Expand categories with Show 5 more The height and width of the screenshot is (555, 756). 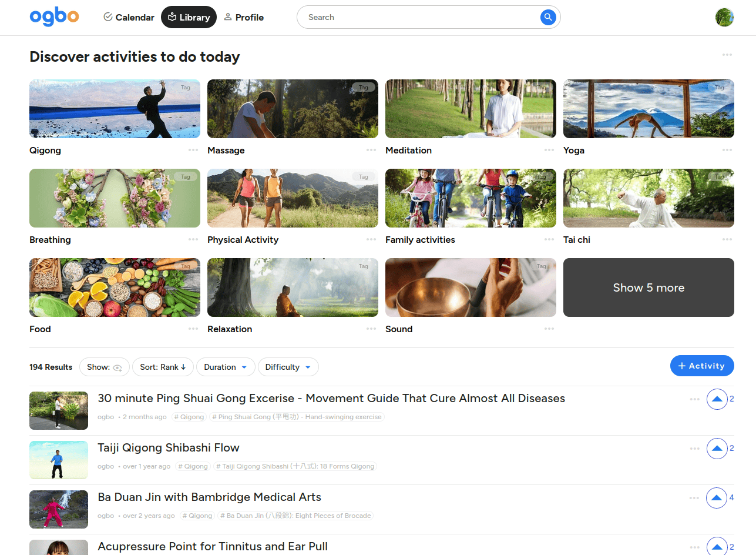click(649, 287)
